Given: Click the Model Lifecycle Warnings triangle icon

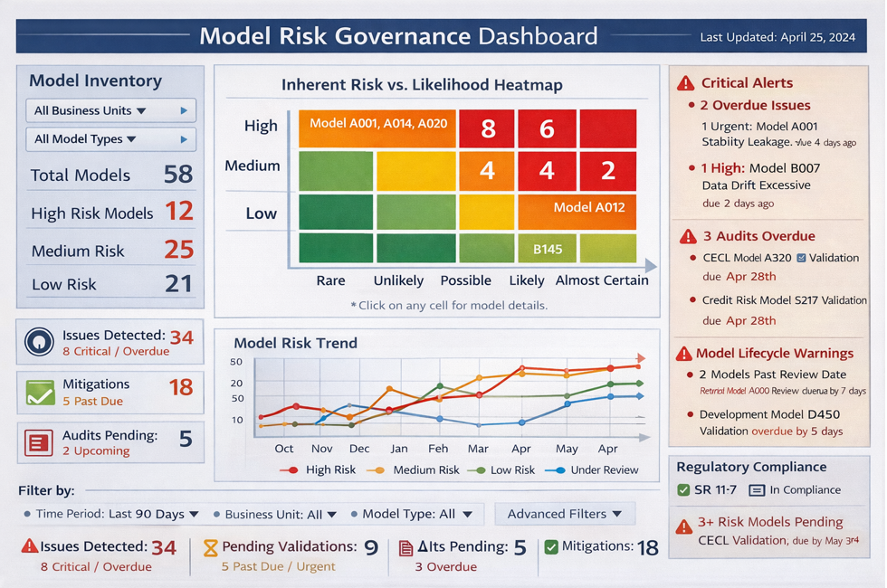Looking at the screenshot, I should pyautogui.click(x=684, y=354).
